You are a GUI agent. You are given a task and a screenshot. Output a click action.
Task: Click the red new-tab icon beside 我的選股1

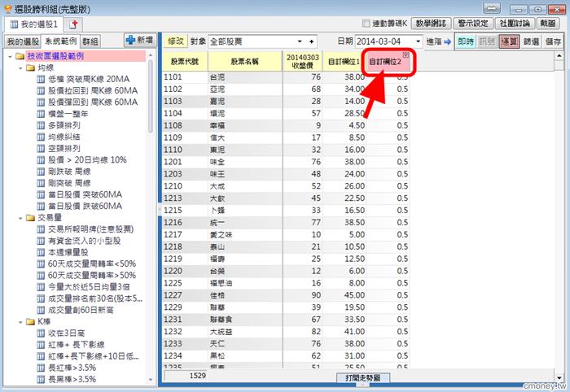pos(74,24)
